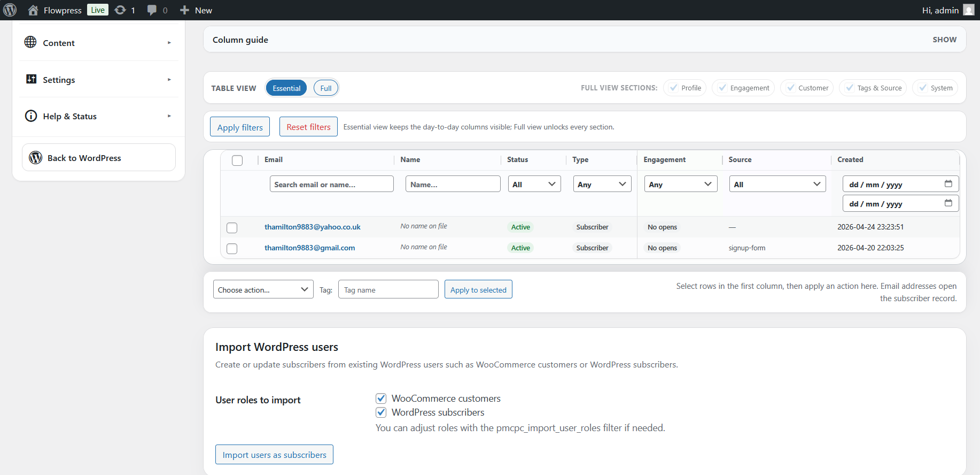980x475 pixels.
Task: Click the Help & Status info icon
Action: (31, 116)
